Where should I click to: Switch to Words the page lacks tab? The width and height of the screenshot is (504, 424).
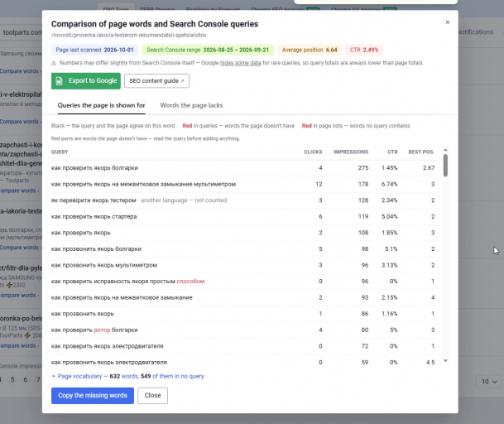191,105
